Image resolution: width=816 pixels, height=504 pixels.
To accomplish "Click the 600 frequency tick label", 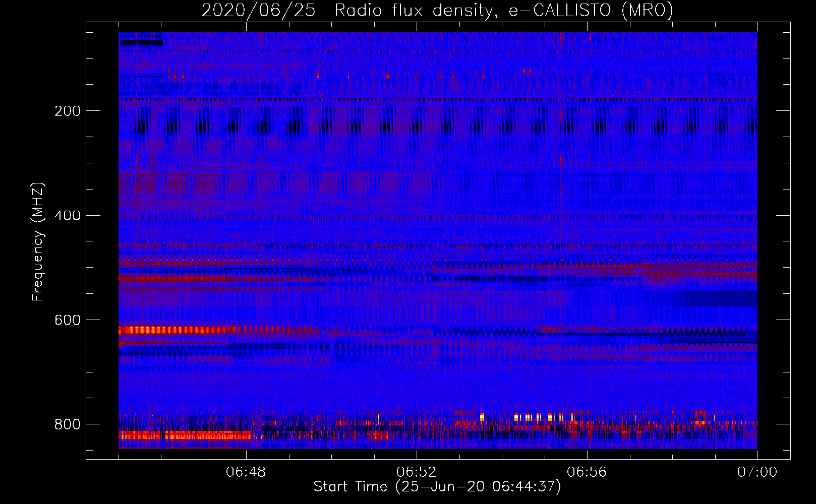I will pyautogui.click(x=68, y=320).
